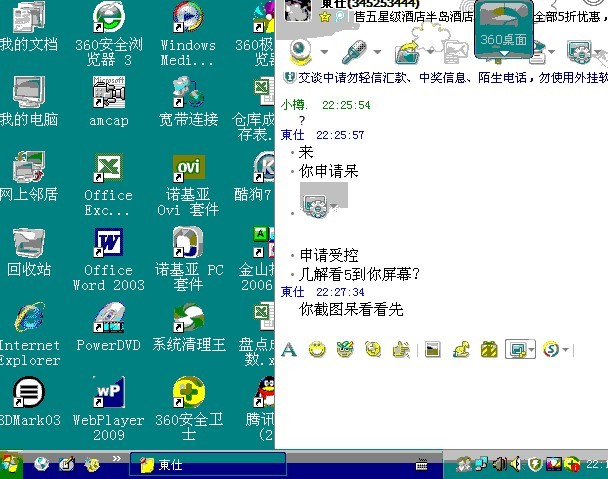This screenshot has width=608, height=479.
Task: Launch the amcap shortcut
Action: [x=109, y=102]
